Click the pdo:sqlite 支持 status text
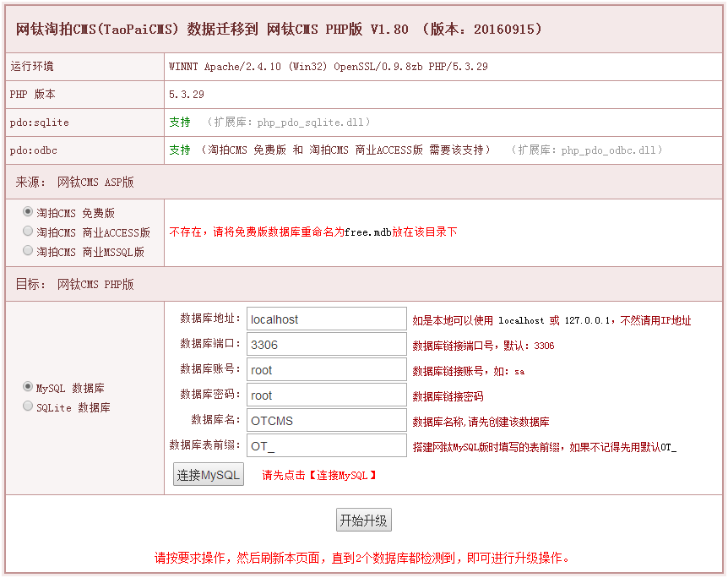Viewport: 728px width, 578px height. (180, 123)
